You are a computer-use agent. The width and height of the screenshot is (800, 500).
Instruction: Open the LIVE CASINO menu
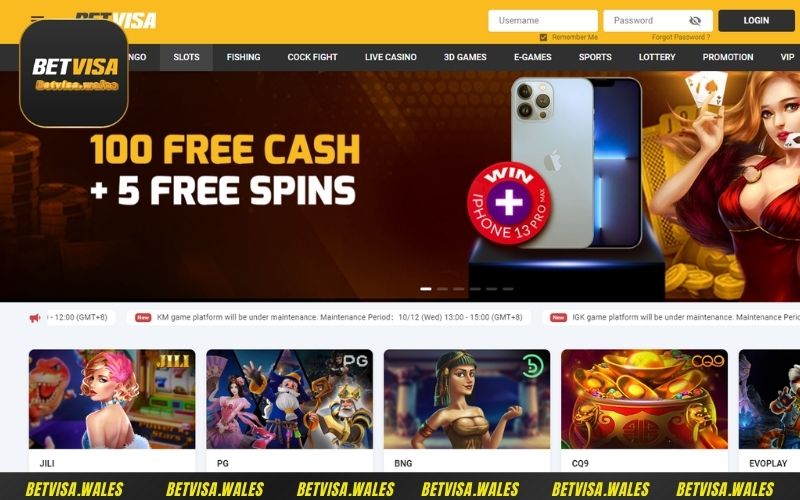click(x=391, y=57)
